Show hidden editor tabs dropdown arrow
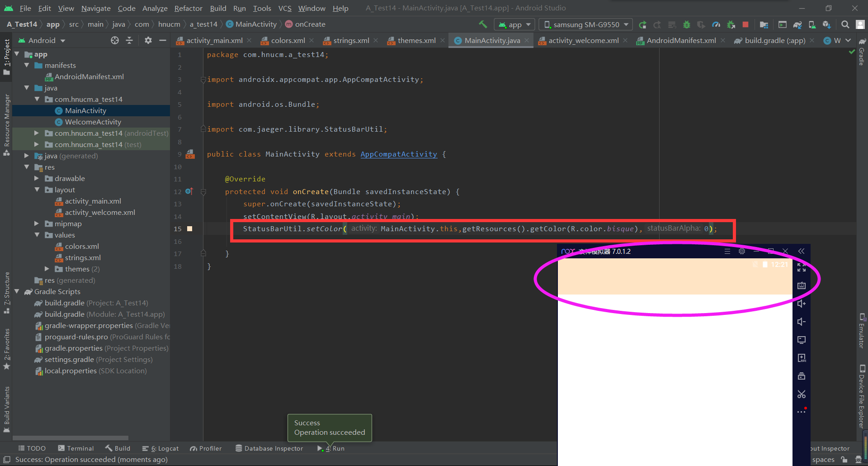 [848, 40]
